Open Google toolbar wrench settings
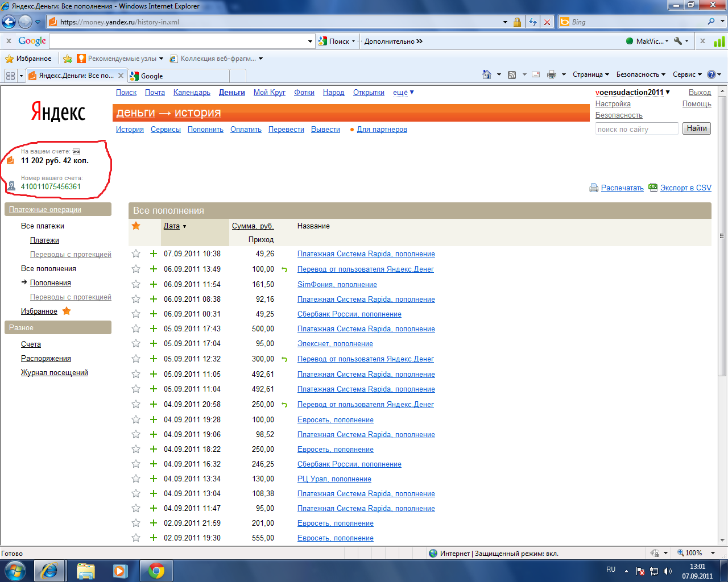Viewport: 728px width, 582px height. (677, 41)
